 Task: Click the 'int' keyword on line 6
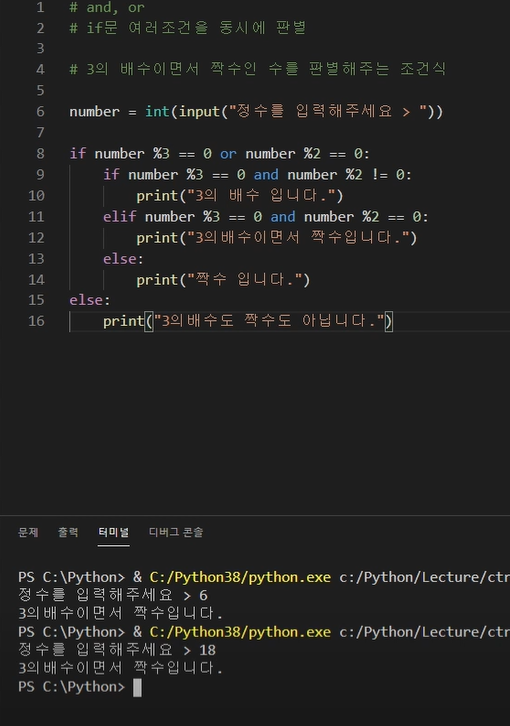[157, 112]
